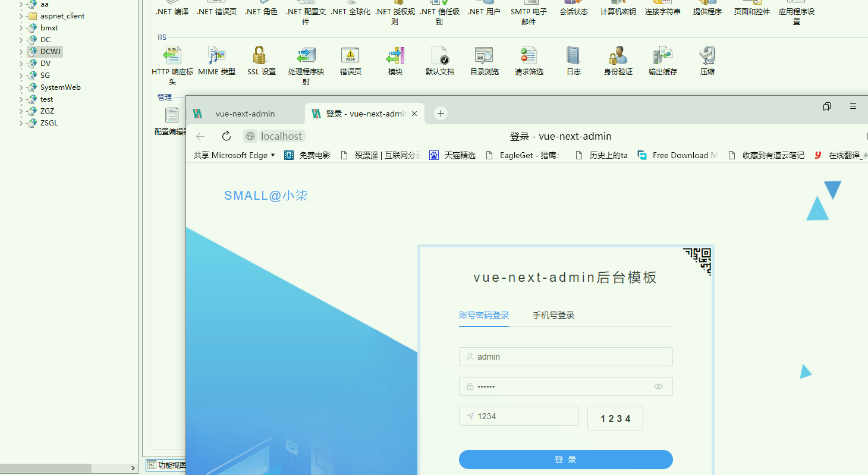The width and height of the screenshot is (868, 475).
Task: Expand the DC application node
Action: tap(21, 40)
